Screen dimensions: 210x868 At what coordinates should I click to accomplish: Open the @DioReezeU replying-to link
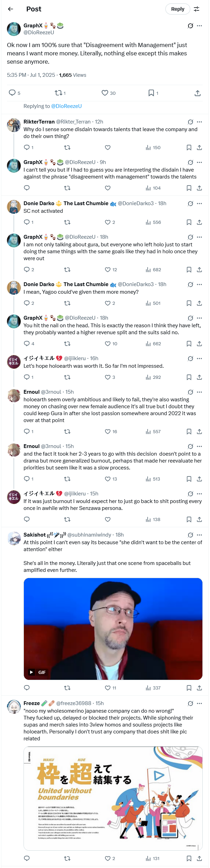pyautogui.click(x=66, y=106)
